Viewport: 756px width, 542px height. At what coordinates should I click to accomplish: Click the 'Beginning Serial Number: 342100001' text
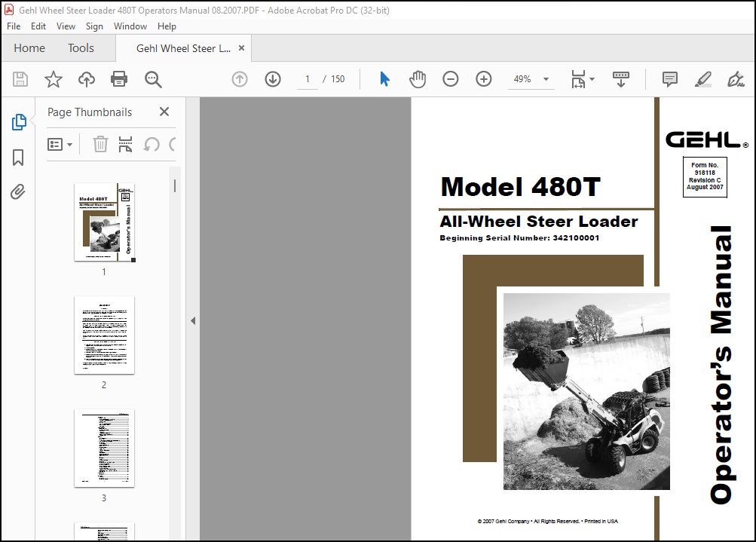point(519,237)
